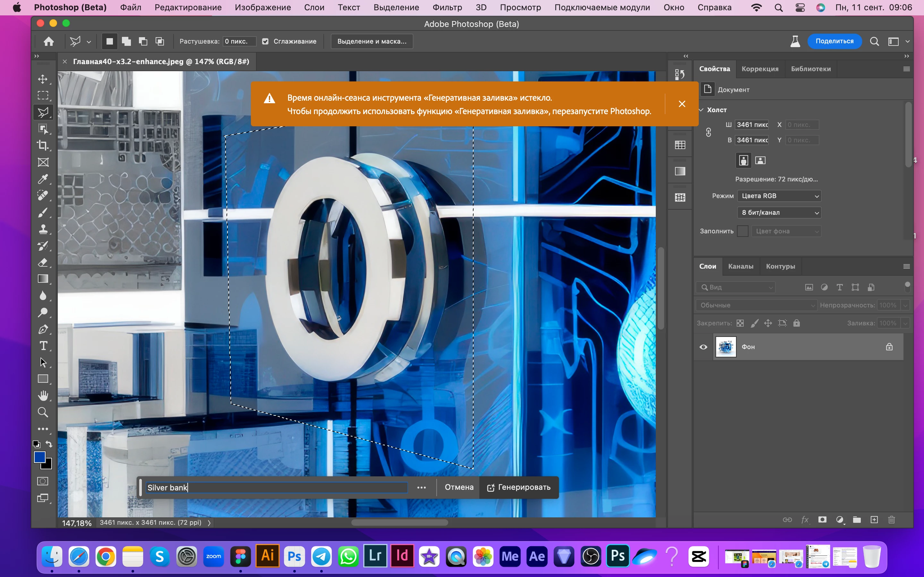This screenshot has width=924, height=577.
Task: Switch to the Каналы tab
Action: pyautogui.click(x=740, y=266)
